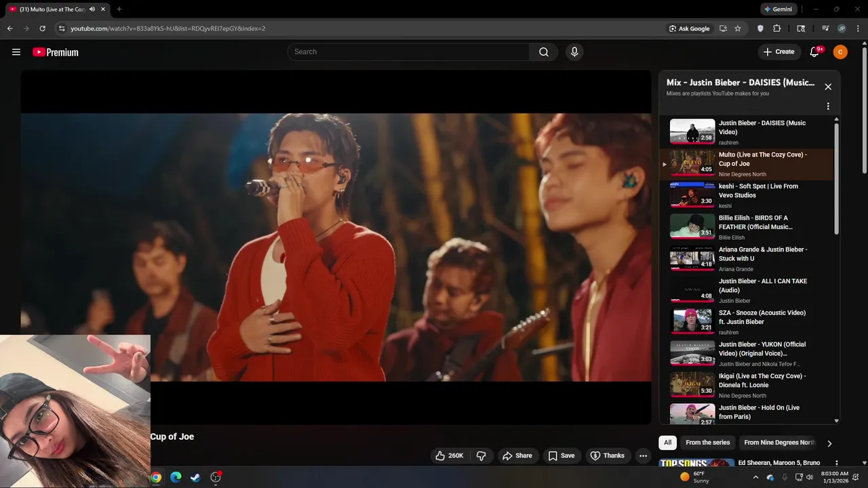Play keshi - Soft Spot Live item

pyautogui.click(x=746, y=196)
